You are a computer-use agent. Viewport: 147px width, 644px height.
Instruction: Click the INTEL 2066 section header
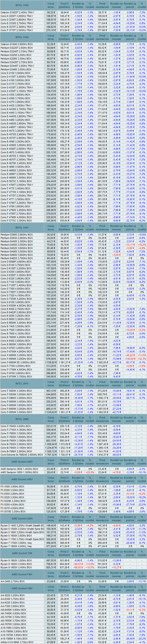[22, 419]
